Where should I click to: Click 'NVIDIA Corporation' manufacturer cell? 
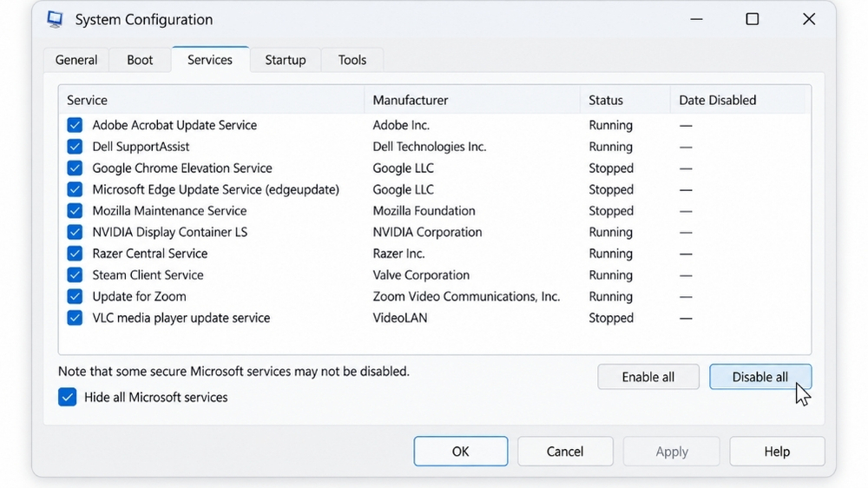(x=427, y=232)
